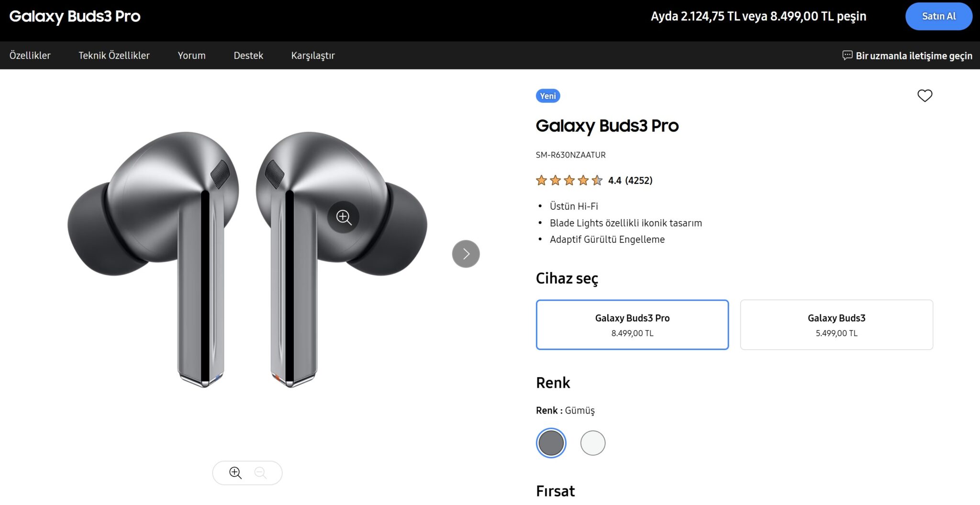Image resolution: width=980 pixels, height=505 pixels.
Task: Add product to wishlist with heart icon
Action: click(x=924, y=96)
